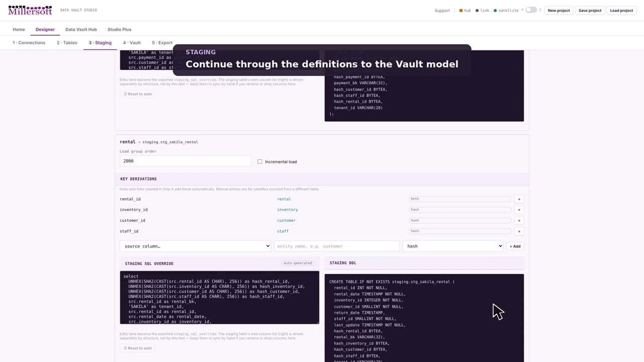The height and width of the screenshot is (362, 644).
Task: Click Reset to auto under payment SQL
Action: click(138, 94)
